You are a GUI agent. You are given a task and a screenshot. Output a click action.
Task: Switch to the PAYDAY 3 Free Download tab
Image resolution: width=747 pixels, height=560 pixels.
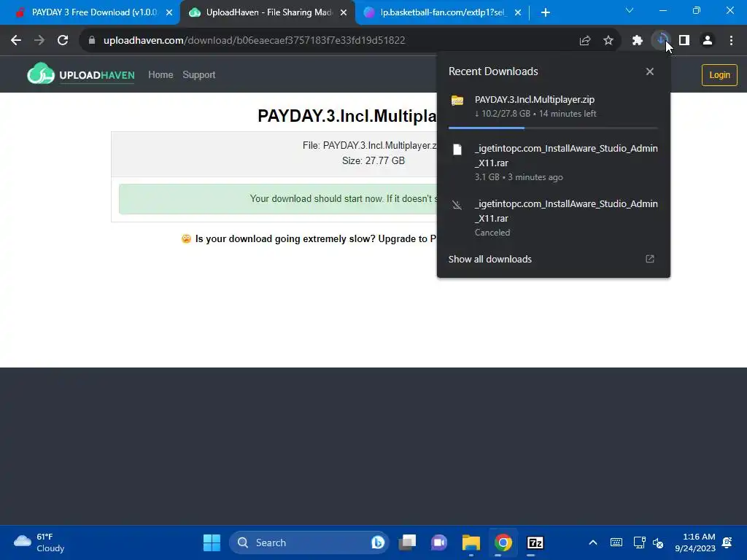tap(94, 12)
